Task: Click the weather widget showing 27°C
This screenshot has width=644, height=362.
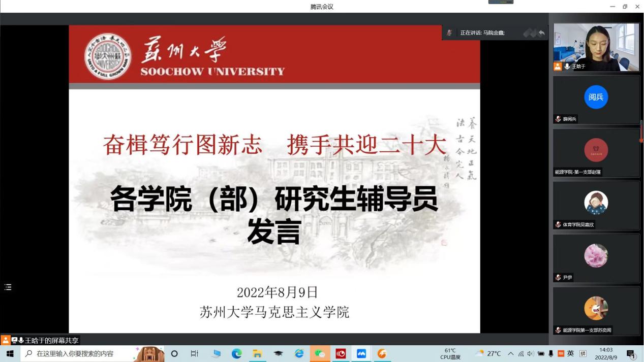Action: coord(487,353)
